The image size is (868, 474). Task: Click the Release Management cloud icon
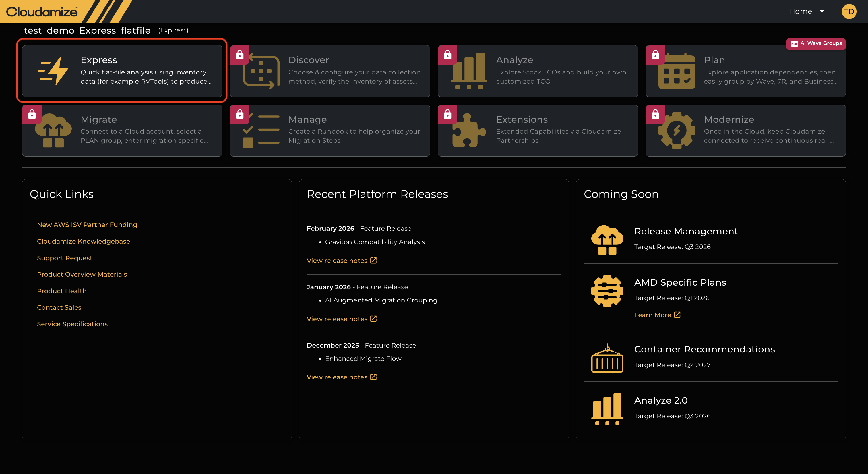(607, 240)
